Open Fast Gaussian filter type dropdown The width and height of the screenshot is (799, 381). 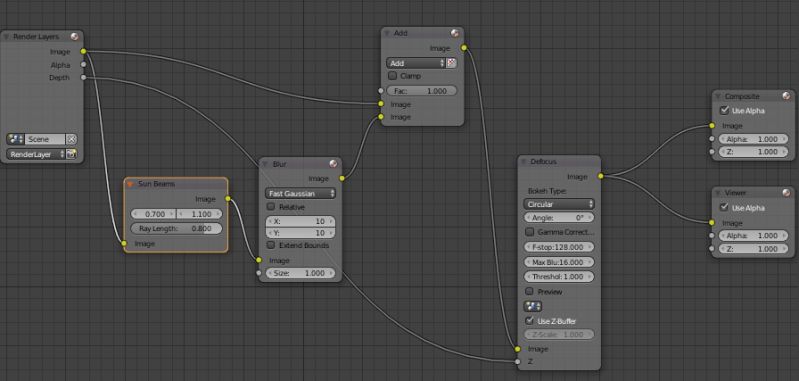(300, 194)
